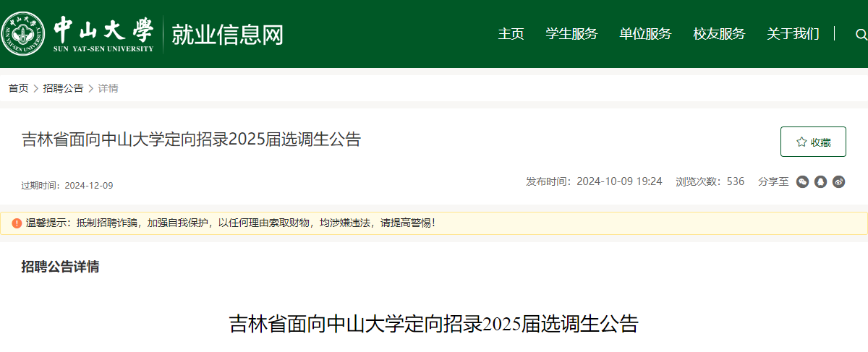Click the 详情 breadcrumb item

point(109,88)
